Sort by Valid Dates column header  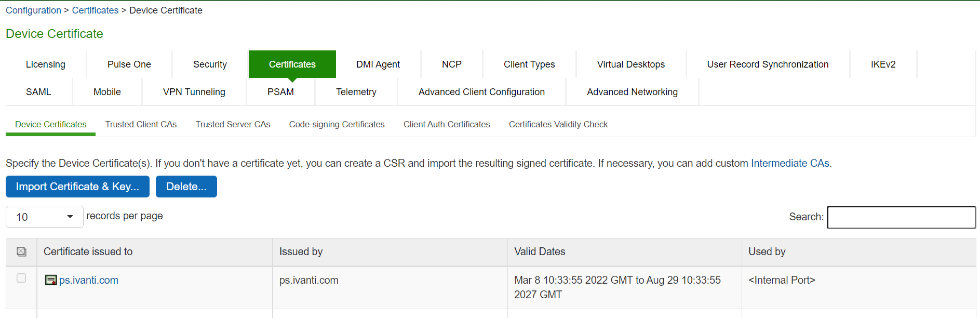tap(540, 252)
